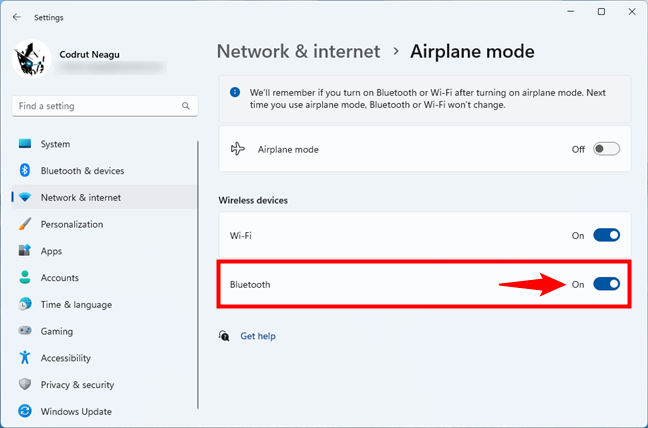The height and width of the screenshot is (428, 648).
Task: Switch off the Bluetooth toggle
Action: pyautogui.click(x=606, y=284)
